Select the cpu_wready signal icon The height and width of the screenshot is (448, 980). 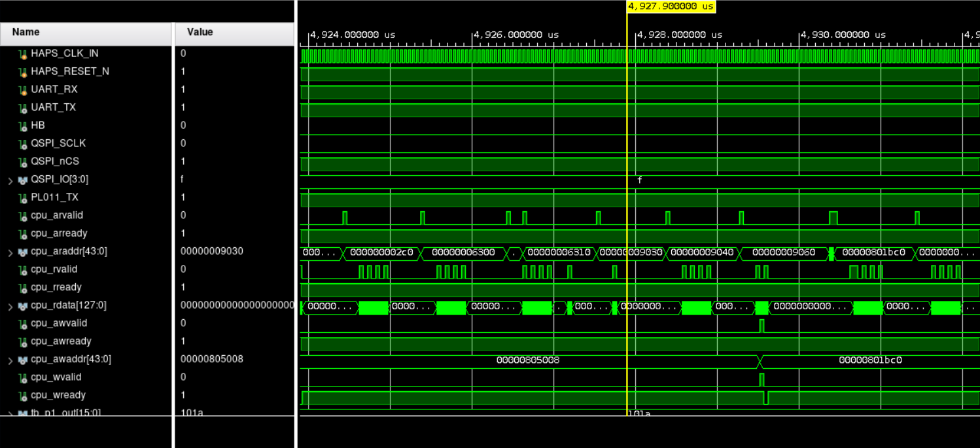tap(22, 395)
